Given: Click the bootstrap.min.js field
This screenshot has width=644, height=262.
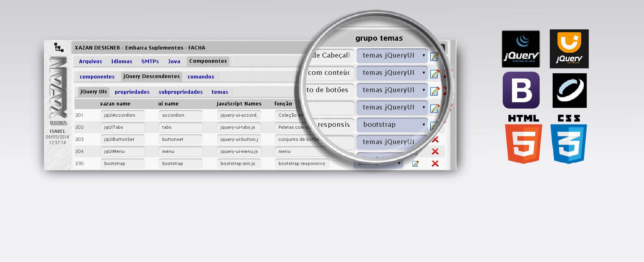Looking at the screenshot, I should [239, 164].
